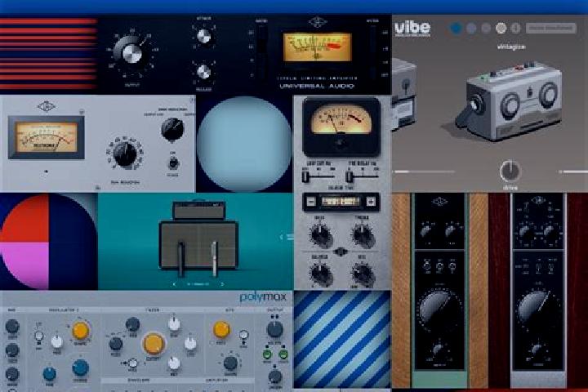This screenshot has height=392, width=588.
Task: Click the Mix knob on the reverb unit
Action: coord(363,274)
